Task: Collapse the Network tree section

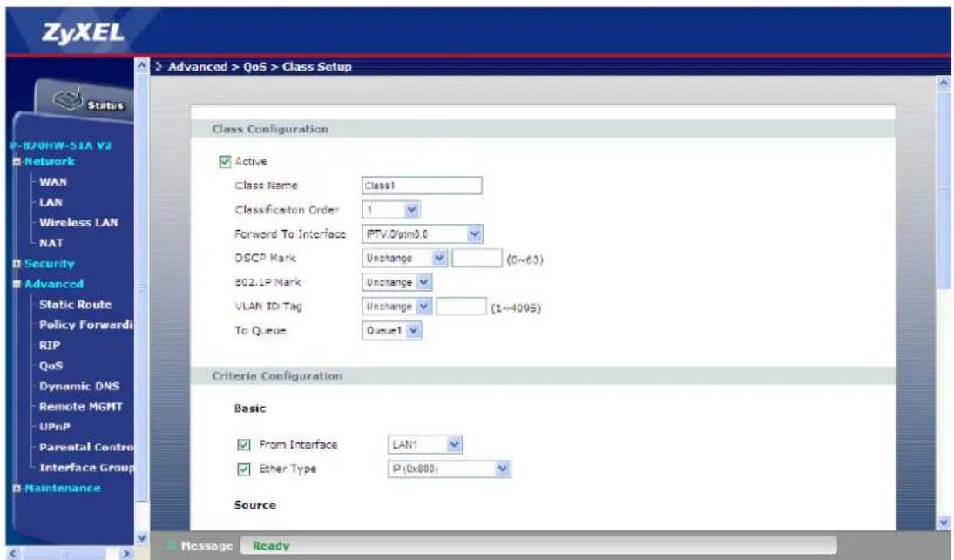Action: pos(17,162)
